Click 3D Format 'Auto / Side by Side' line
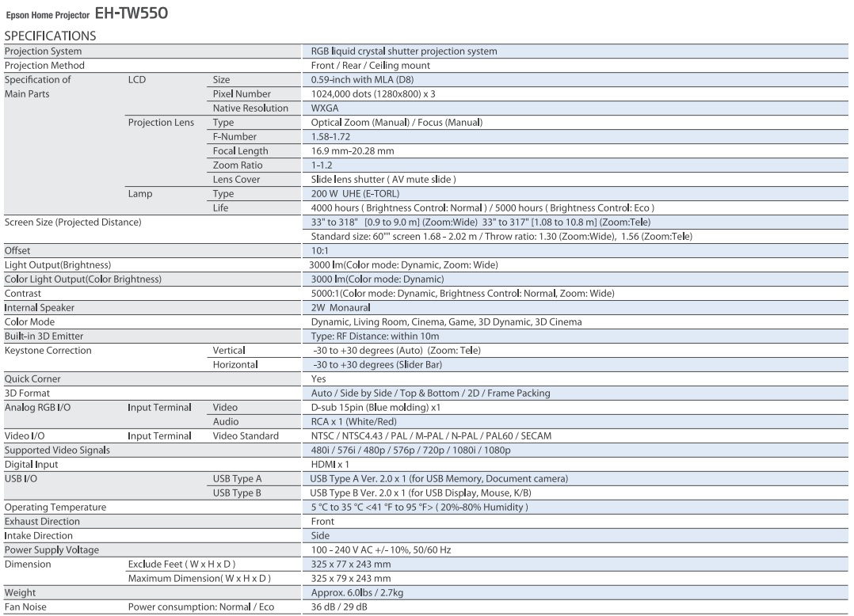This screenshot has height=616, width=854. [x=430, y=393]
